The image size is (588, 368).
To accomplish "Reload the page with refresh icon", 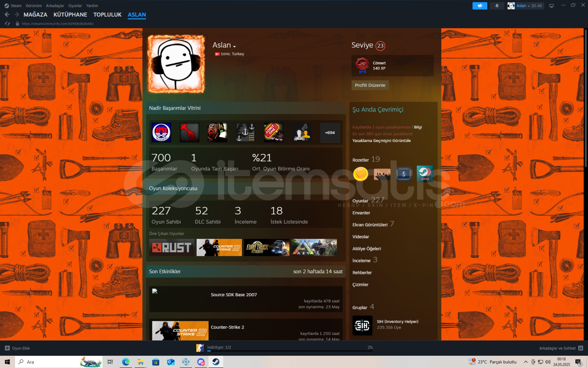I will click(x=7, y=24).
